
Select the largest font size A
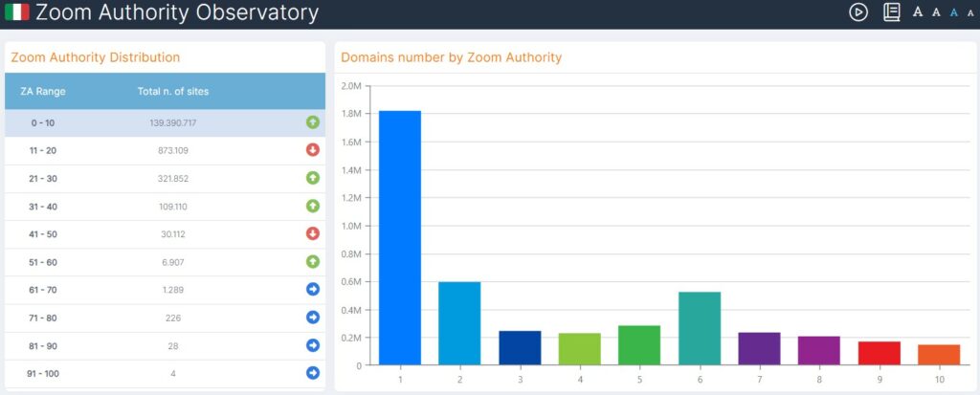pos(917,12)
